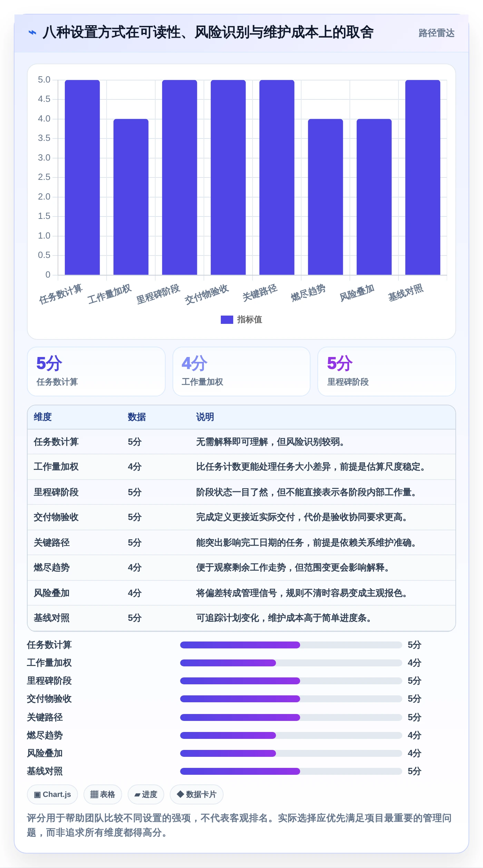Open the 5分 任务数计算 data card

point(96,372)
